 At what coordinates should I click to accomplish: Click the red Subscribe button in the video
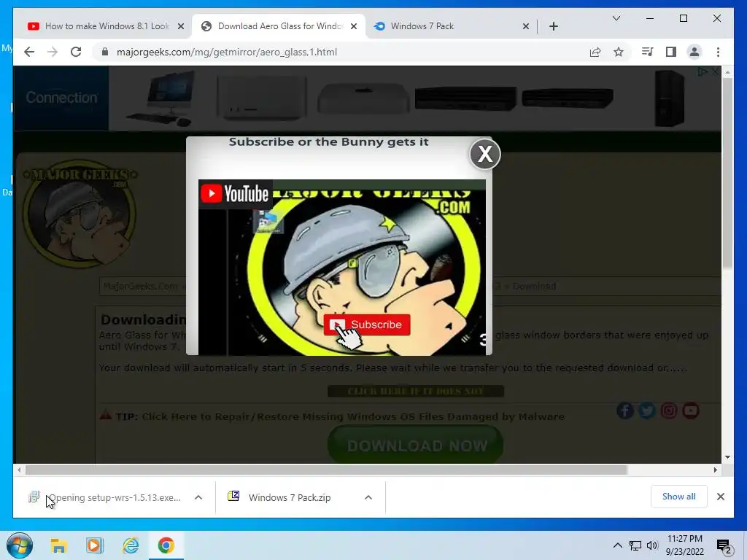366,324
